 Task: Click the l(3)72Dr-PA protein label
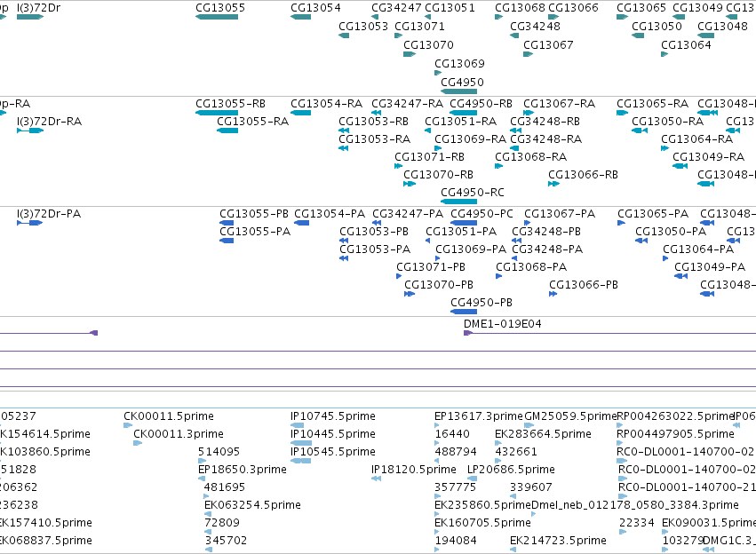tap(49, 214)
